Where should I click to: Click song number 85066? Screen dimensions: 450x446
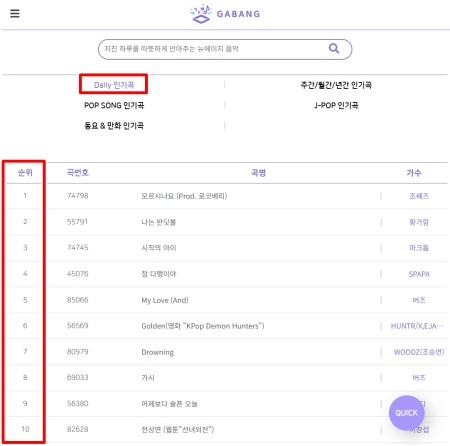click(78, 300)
